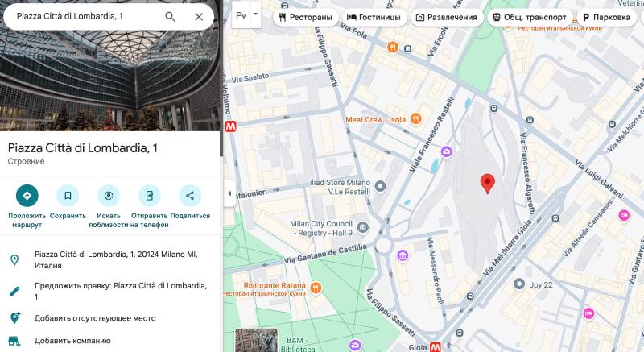The height and width of the screenshot is (352, 644).
Task: Click Искать поблизости nearby icon
Action: (108, 195)
